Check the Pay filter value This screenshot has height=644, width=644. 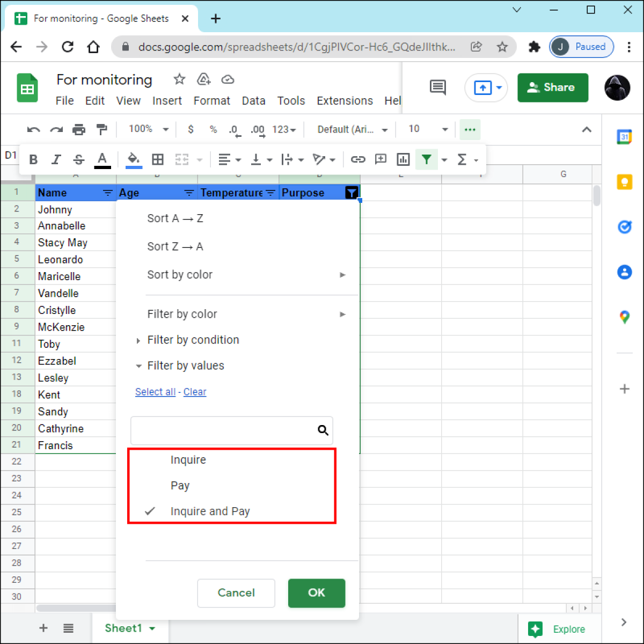(x=180, y=485)
